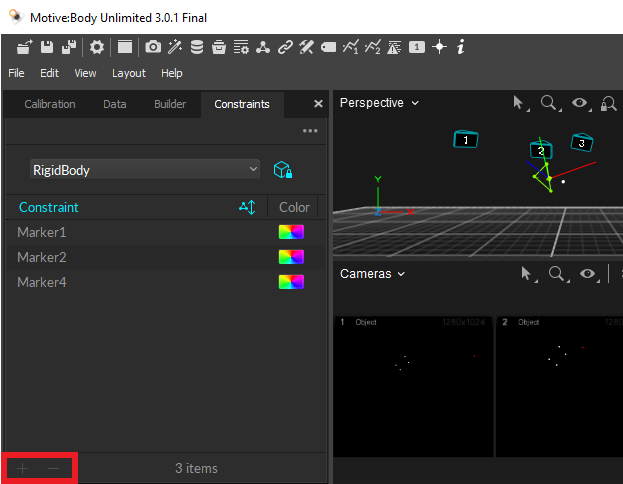Open the three-dot pane options menu

310,131
